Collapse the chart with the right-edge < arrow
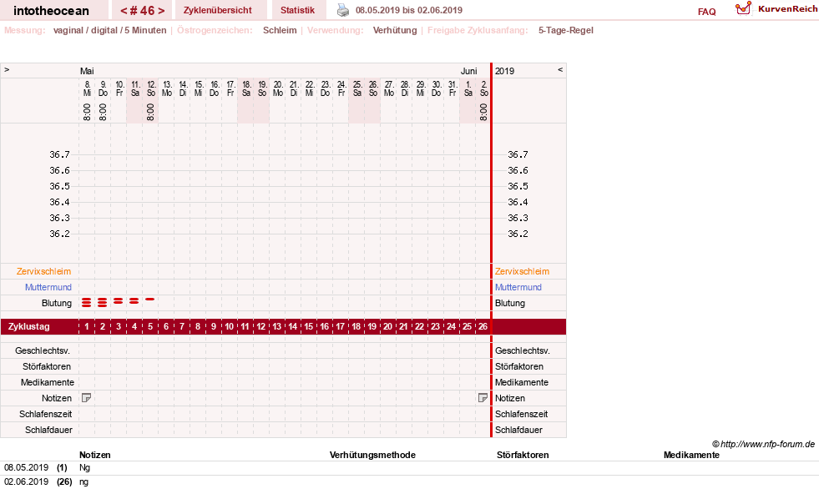This screenshot has width=819, height=504. [x=560, y=69]
